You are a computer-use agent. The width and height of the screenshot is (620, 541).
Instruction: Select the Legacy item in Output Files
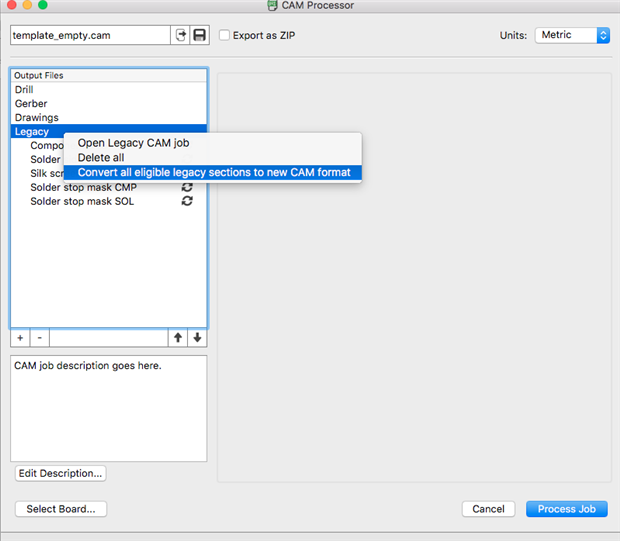109,131
